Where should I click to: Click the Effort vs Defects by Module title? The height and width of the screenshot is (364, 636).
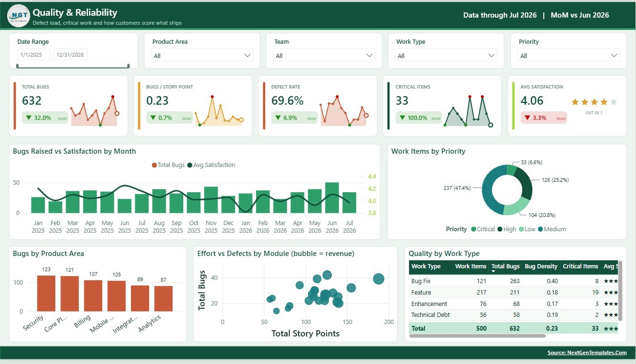[x=276, y=254]
